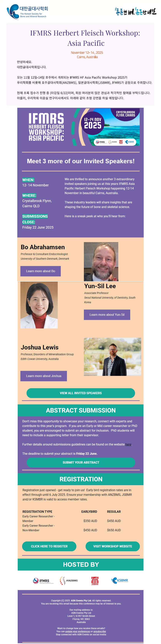The width and height of the screenshot is (161, 644).
Task: Click Yun-Sil Lee's portrait photo
Action: (39, 305)
